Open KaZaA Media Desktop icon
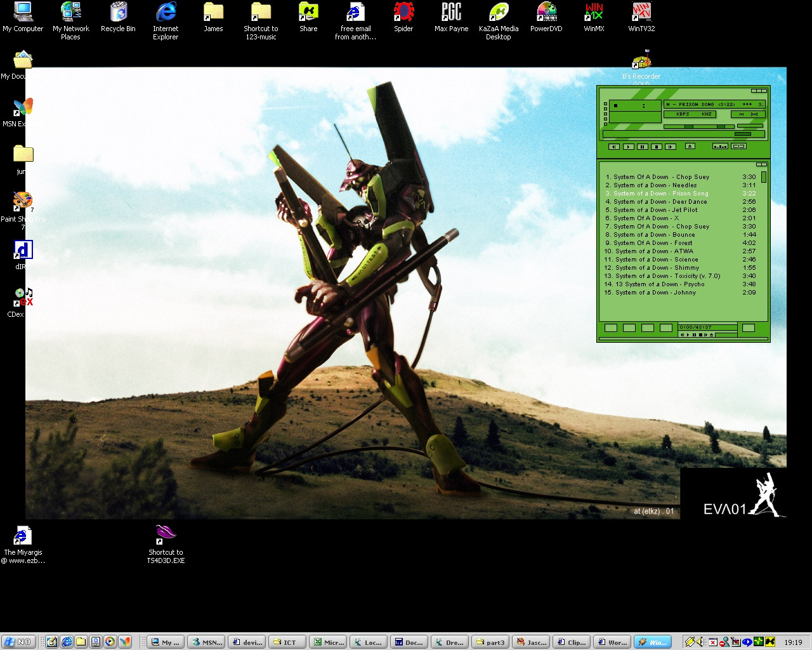The height and width of the screenshot is (650, 812). point(499,21)
